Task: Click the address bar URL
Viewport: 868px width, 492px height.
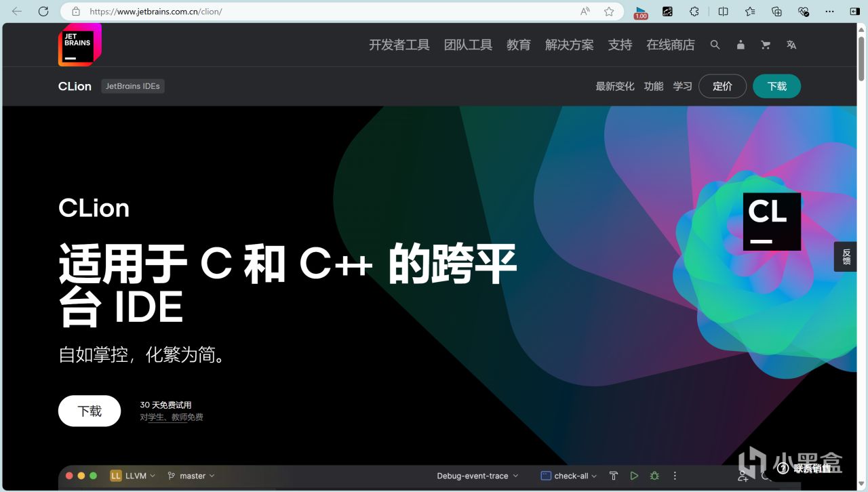Action: coord(156,12)
